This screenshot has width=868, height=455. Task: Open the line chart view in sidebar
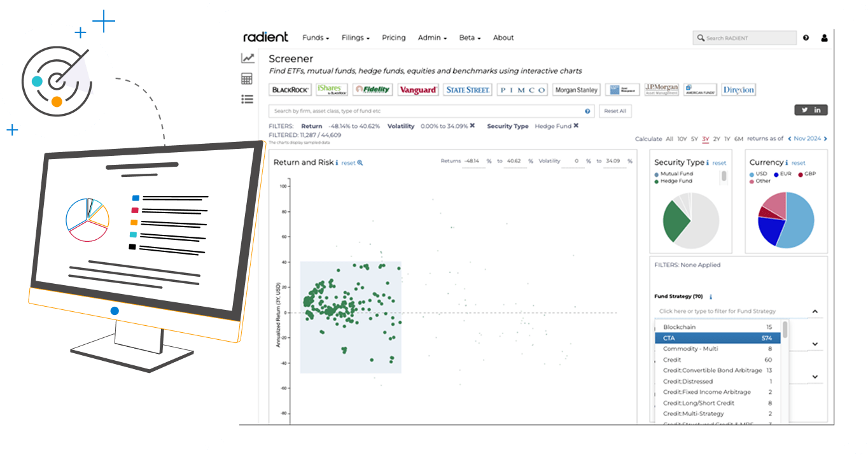coord(248,58)
